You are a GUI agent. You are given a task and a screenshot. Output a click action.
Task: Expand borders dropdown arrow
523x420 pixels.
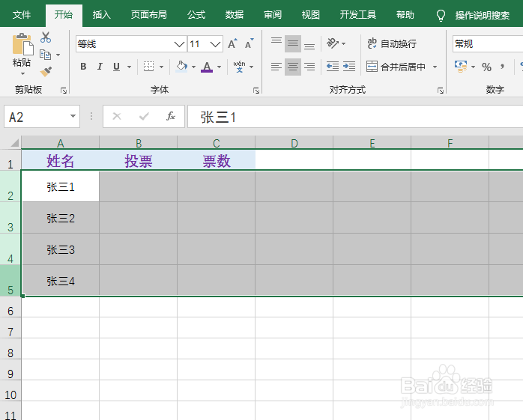click(161, 67)
